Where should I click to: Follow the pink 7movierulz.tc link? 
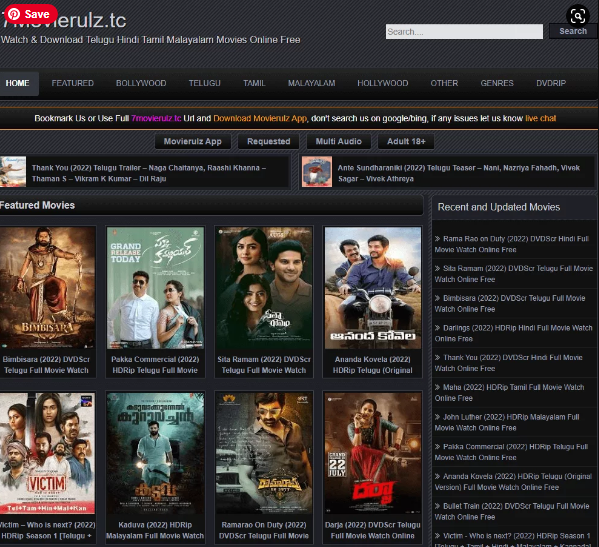click(156, 118)
